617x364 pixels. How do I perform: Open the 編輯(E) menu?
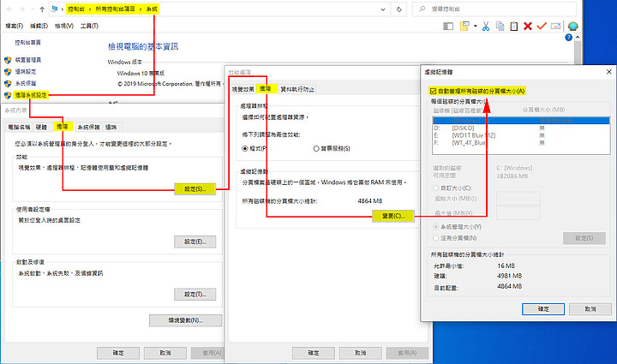coord(39,26)
